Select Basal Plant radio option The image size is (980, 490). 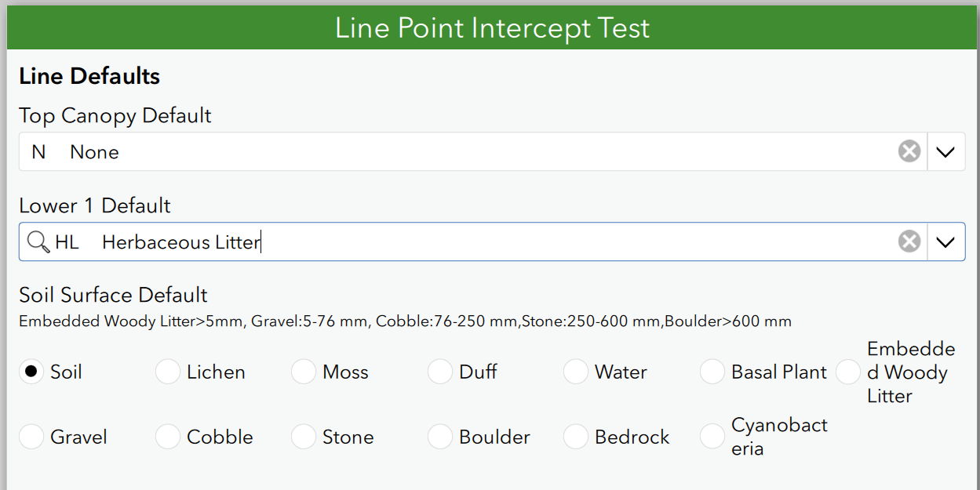pyautogui.click(x=712, y=372)
